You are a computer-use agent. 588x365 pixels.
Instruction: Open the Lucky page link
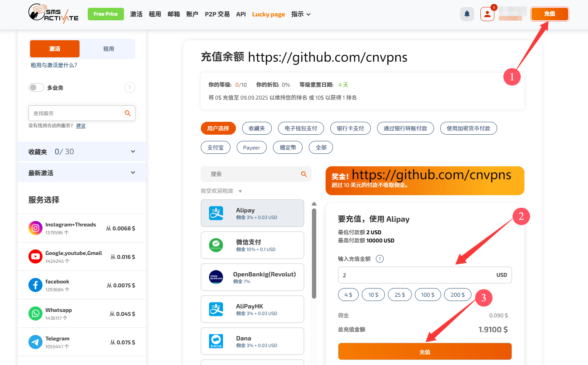(x=269, y=14)
